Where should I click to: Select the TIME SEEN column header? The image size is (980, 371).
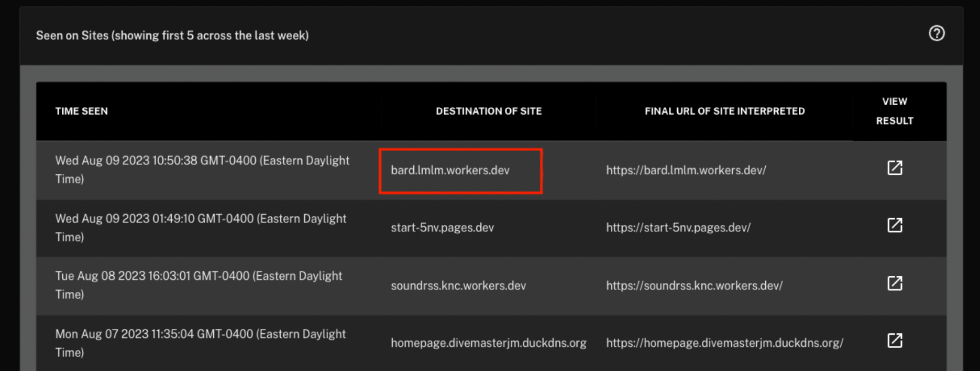pyautogui.click(x=82, y=111)
